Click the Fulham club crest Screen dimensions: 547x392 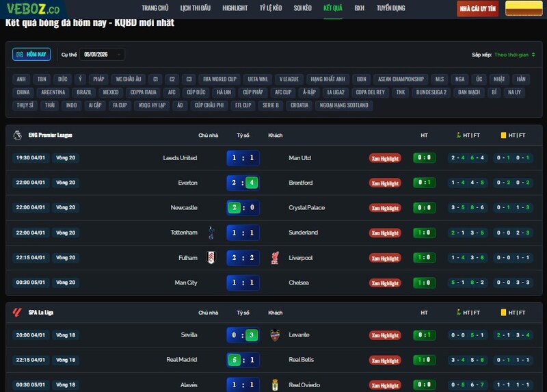pos(211,258)
